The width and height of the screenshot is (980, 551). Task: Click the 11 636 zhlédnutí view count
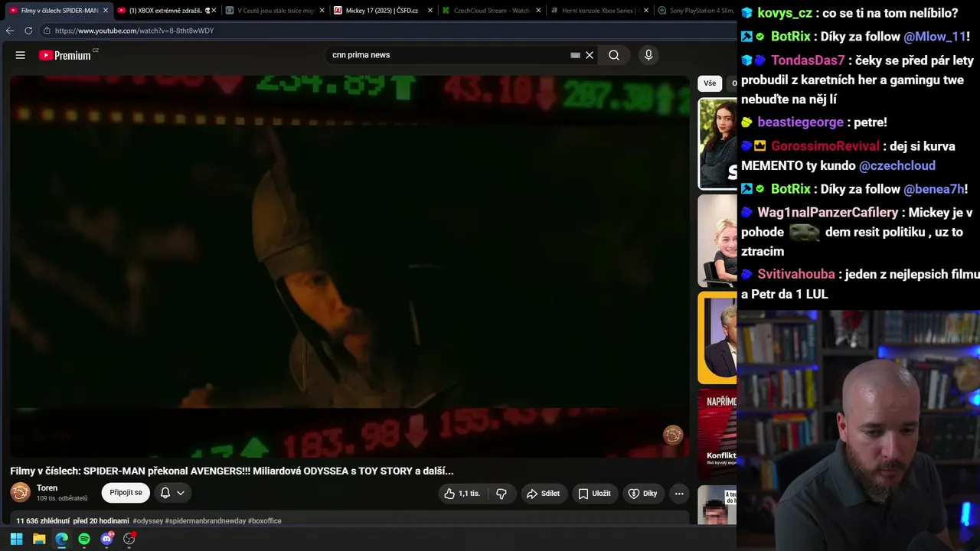click(x=42, y=521)
